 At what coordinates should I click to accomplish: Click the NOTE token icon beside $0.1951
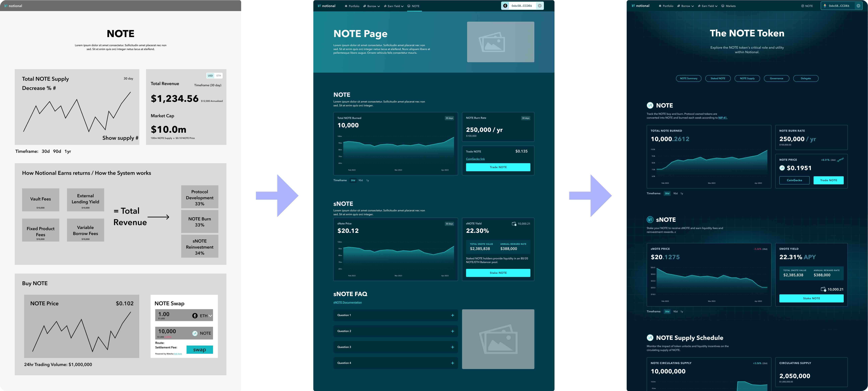coord(782,168)
